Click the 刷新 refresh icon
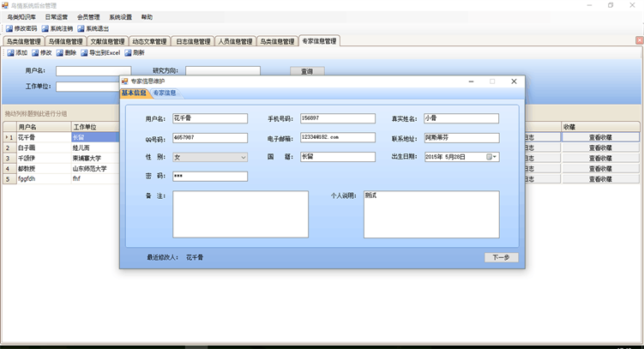Viewport: 644px width, 349px height. (128, 53)
